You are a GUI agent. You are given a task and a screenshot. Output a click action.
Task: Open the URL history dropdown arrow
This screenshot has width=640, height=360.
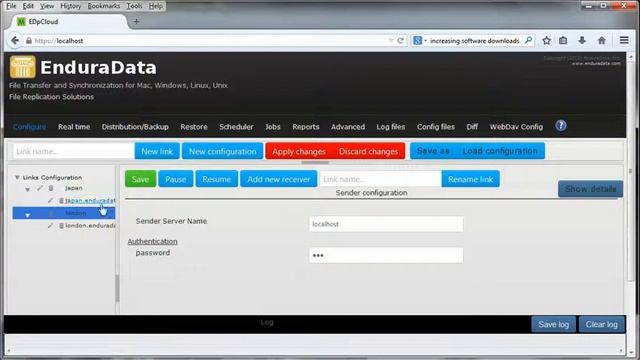[x=391, y=40]
